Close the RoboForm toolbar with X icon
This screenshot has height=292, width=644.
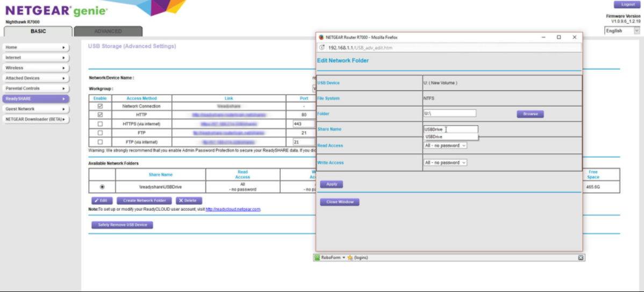tap(581, 258)
